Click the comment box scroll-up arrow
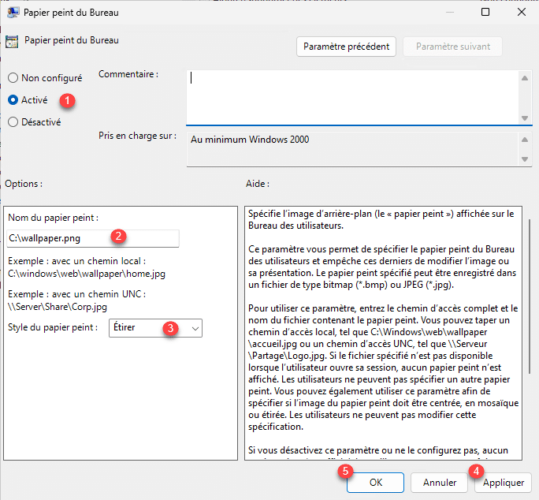 [x=525, y=78]
